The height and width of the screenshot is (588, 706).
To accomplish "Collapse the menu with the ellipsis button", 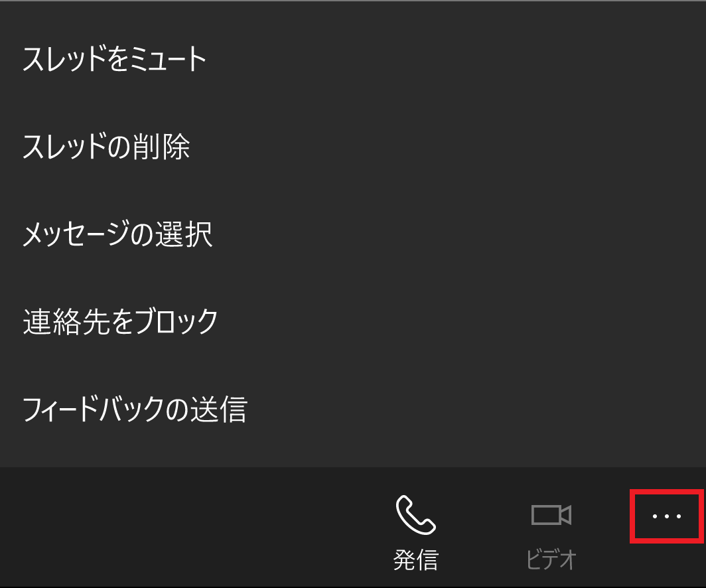I will 667,516.
